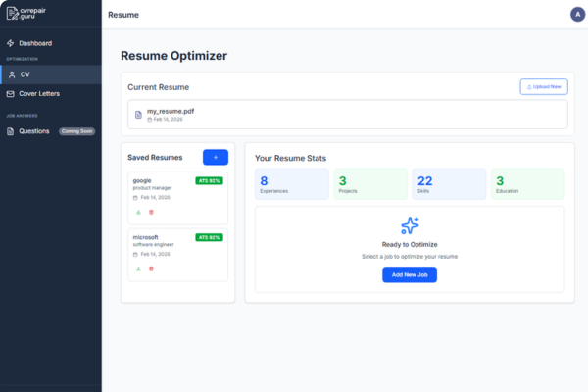The image size is (588, 392).
Task: Open the user avatar menu
Action: pos(577,15)
